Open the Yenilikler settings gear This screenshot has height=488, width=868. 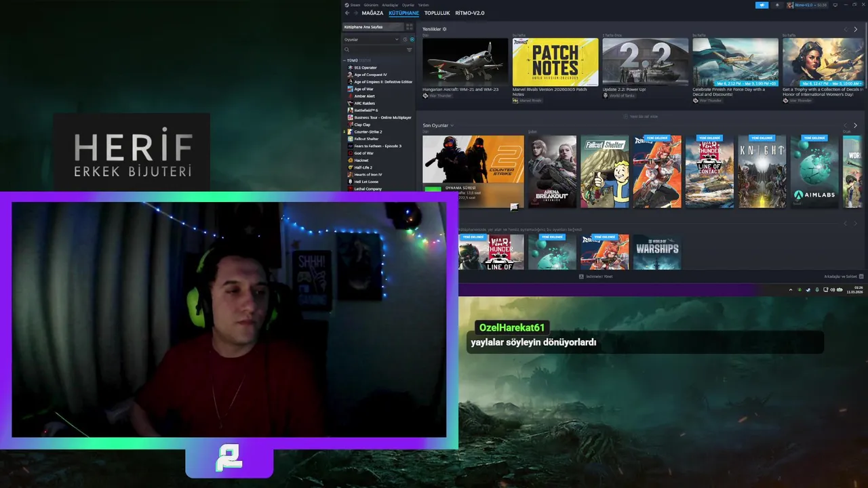point(444,29)
